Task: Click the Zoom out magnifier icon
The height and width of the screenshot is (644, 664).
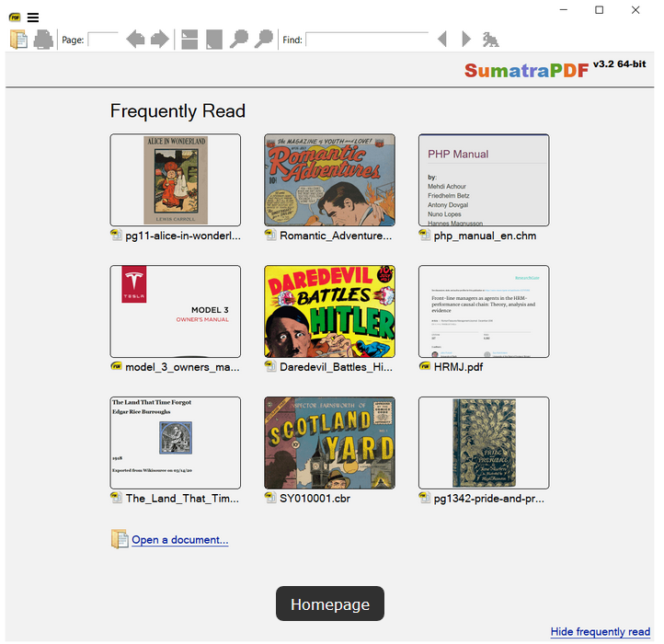Action: (x=239, y=40)
